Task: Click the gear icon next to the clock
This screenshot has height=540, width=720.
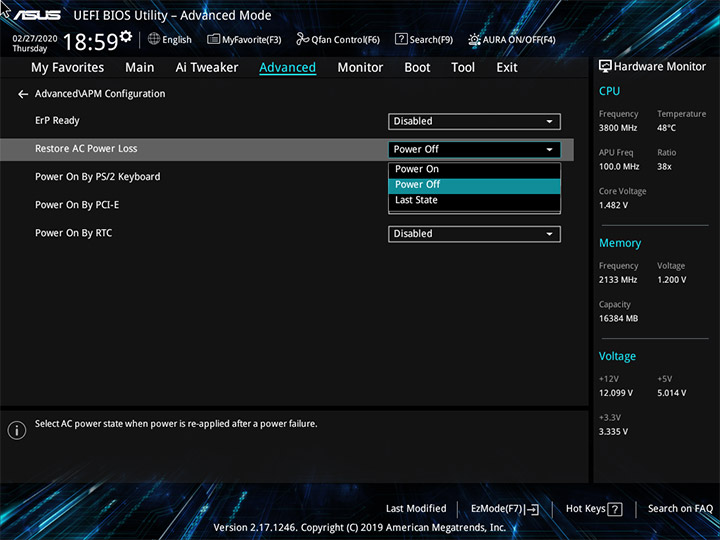Action: point(126,36)
